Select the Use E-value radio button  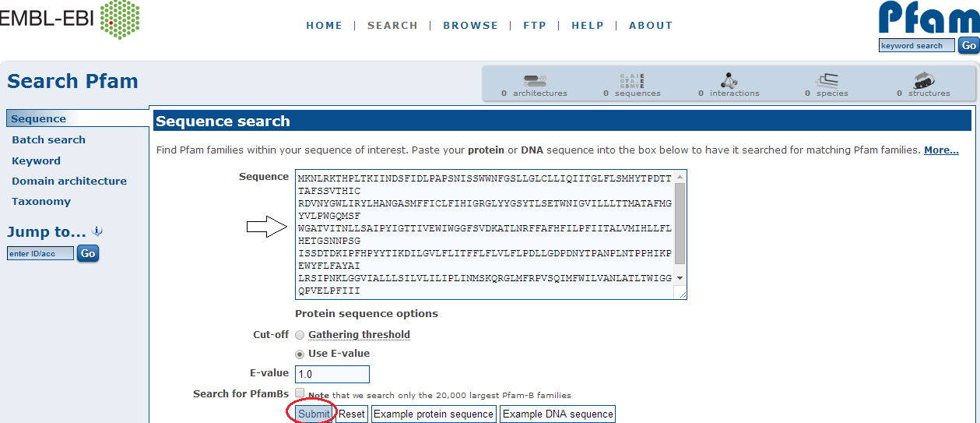pyautogui.click(x=300, y=354)
